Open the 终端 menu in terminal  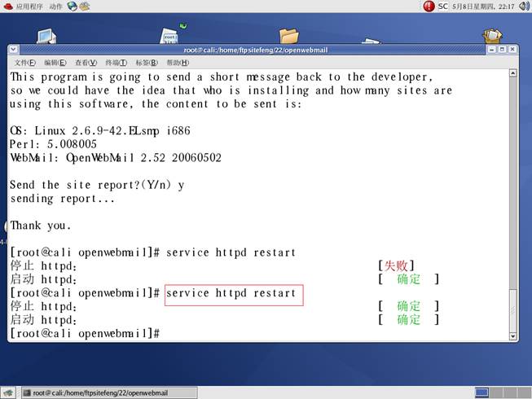pos(116,63)
